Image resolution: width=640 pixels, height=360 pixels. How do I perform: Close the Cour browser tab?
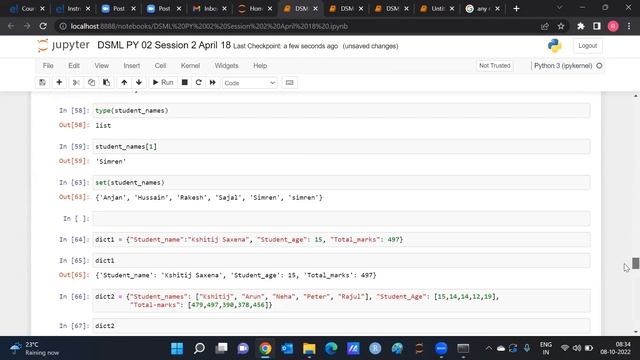[x=42, y=8]
